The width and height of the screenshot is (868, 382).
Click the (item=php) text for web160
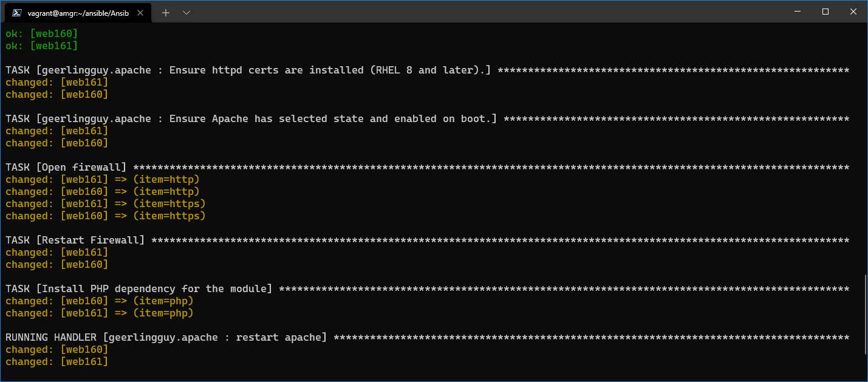point(164,301)
